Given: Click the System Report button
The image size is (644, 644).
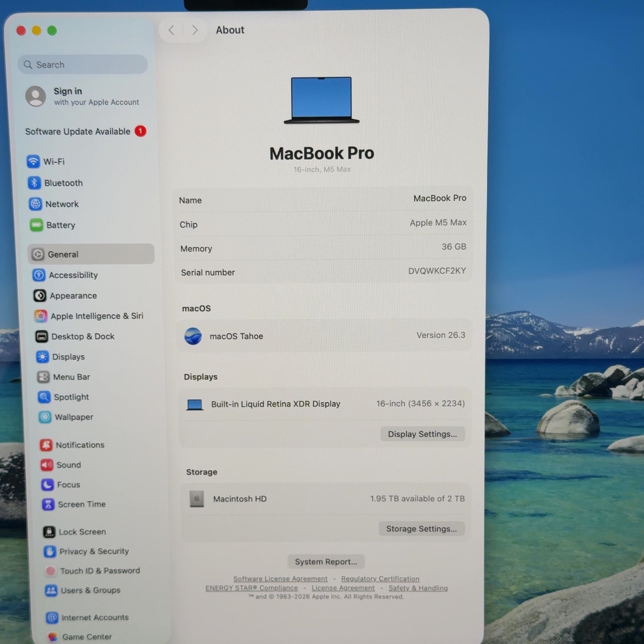Looking at the screenshot, I should coord(326,562).
